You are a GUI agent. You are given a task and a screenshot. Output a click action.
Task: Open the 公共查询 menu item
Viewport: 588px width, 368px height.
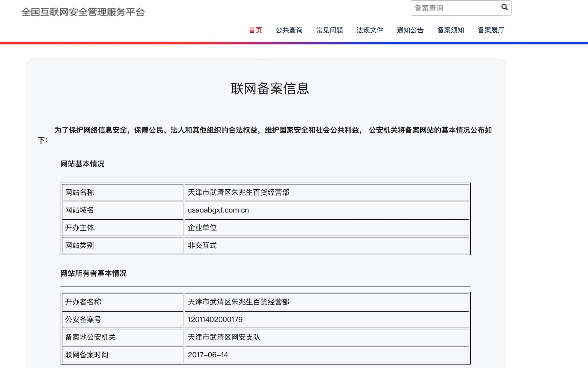pyautogui.click(x=289, y=30)
